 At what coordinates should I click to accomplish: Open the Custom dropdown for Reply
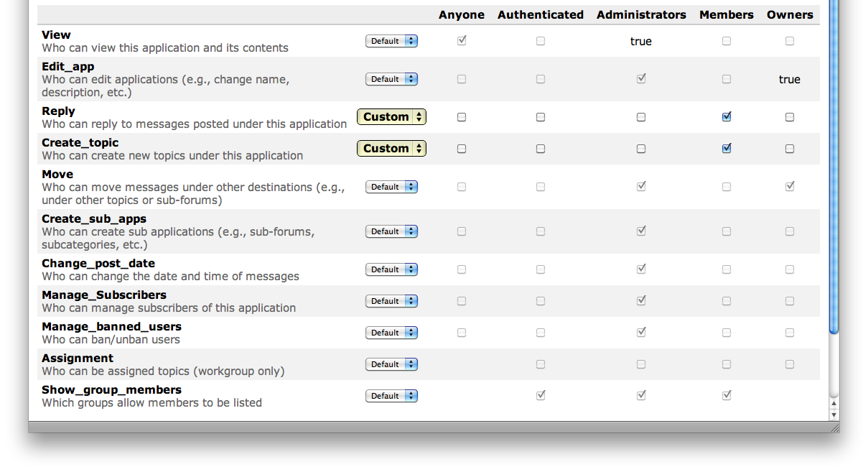pyautogui.click(x=391, y=117)
